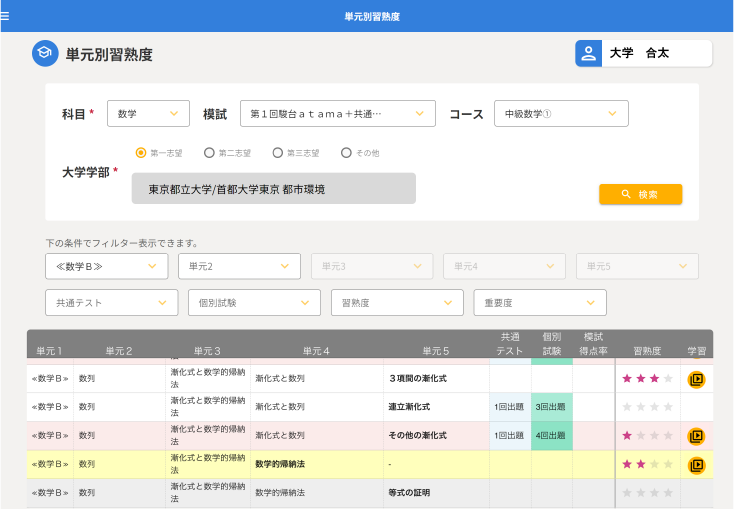
Task: Open the 単元3 filter dropdown
Action: (x=372, y=266)
